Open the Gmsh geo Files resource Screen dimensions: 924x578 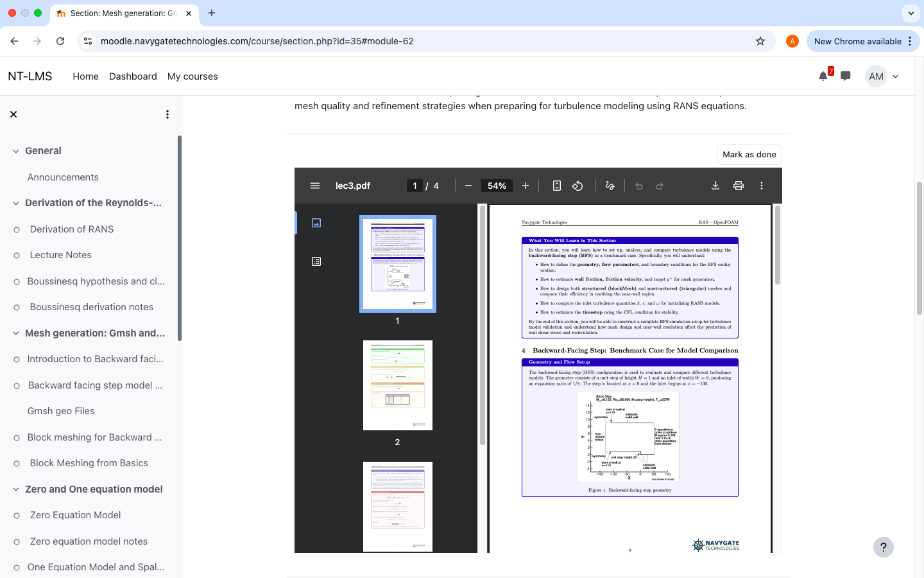click(x=61, y=411)
